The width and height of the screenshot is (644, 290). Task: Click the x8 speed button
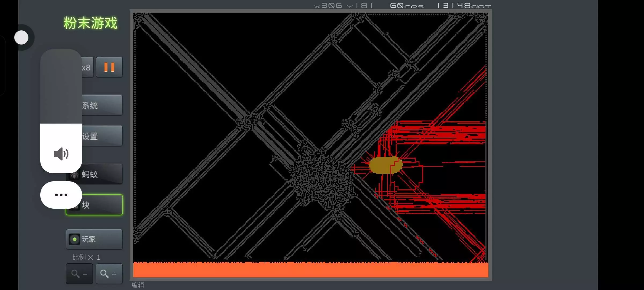tap(87, 68)
